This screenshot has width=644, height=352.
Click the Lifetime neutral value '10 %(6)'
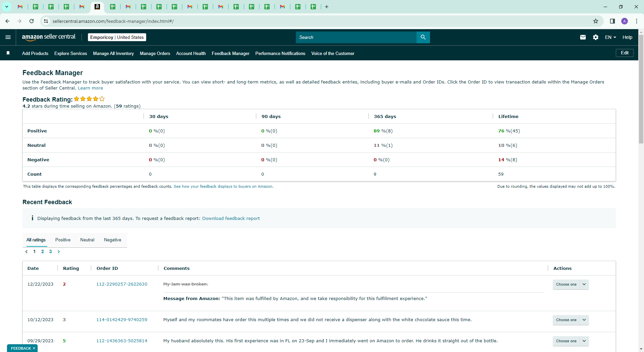[x=508, y=145]
